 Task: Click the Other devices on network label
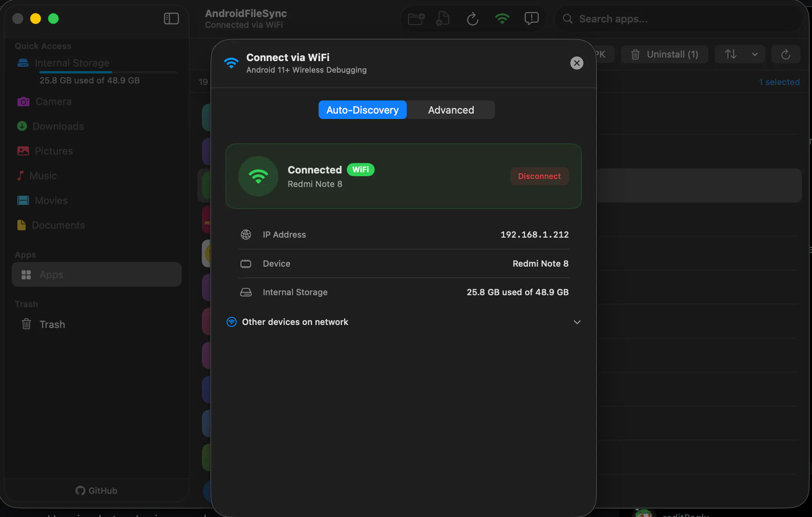point(295,322)
